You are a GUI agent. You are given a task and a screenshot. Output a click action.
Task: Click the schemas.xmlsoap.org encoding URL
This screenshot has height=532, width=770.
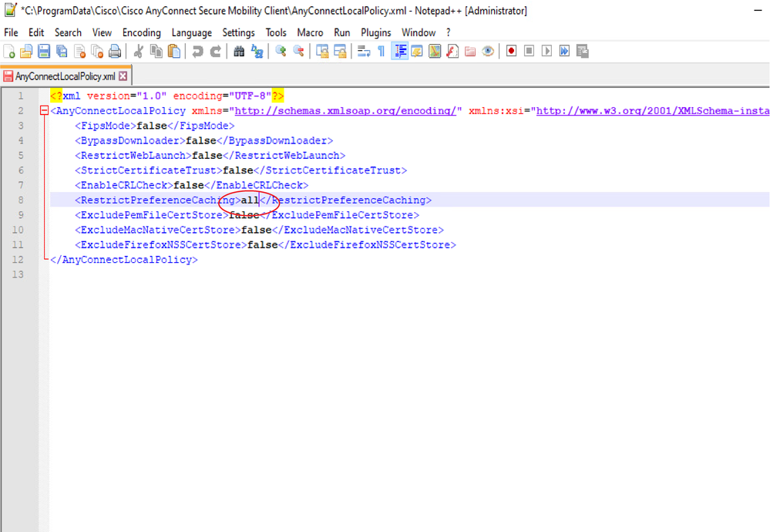pos(345,110)
